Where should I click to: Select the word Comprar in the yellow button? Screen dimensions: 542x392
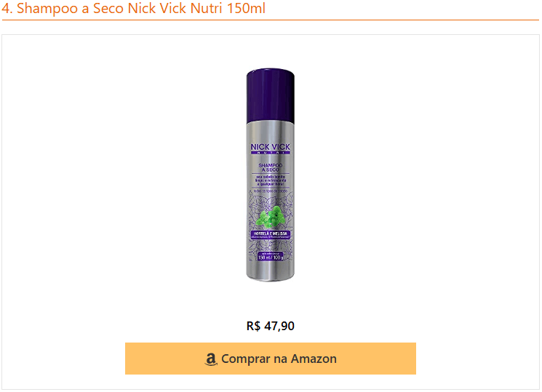[x=245, y=359]
